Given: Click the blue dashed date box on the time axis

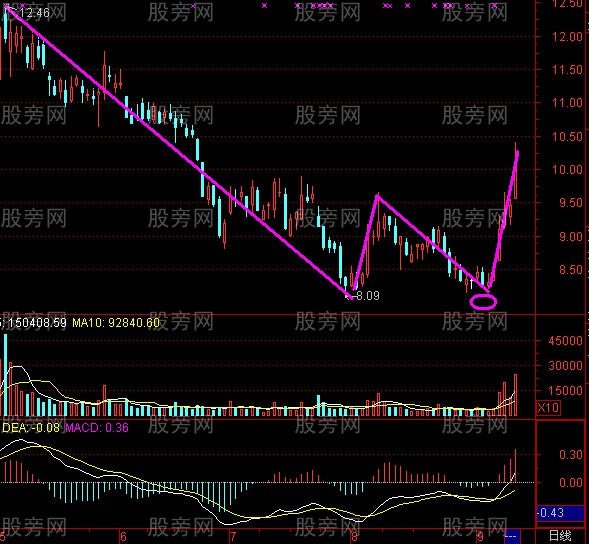Looking at the screenshot, I should 512,536.
